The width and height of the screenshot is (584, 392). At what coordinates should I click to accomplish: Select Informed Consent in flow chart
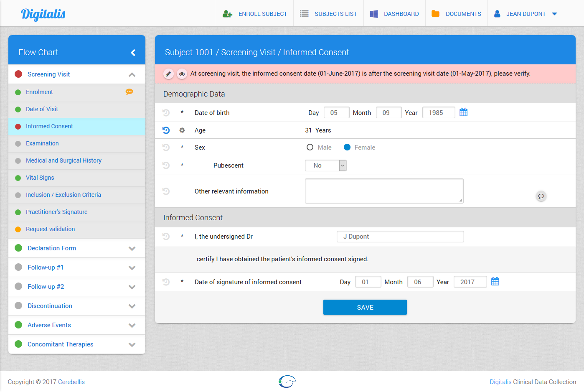click(49, 126)
